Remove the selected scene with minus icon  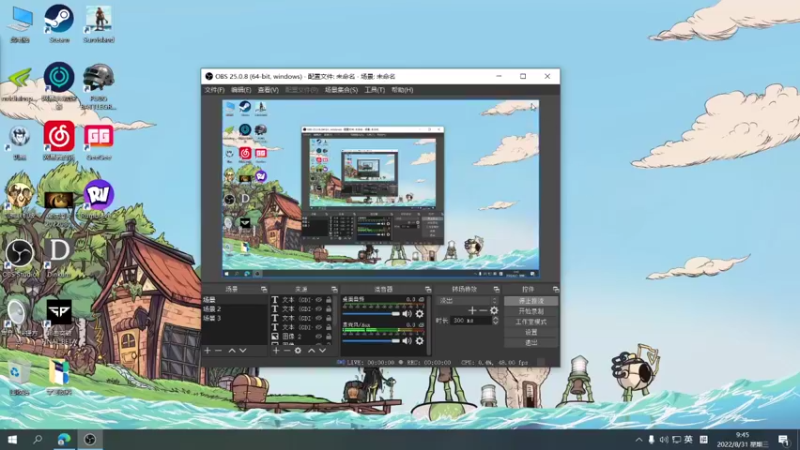point(218,351)
